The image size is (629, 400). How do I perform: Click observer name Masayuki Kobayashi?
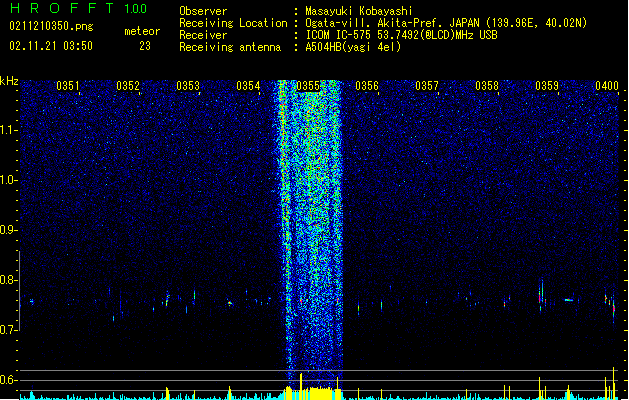[x=359, y=11]
